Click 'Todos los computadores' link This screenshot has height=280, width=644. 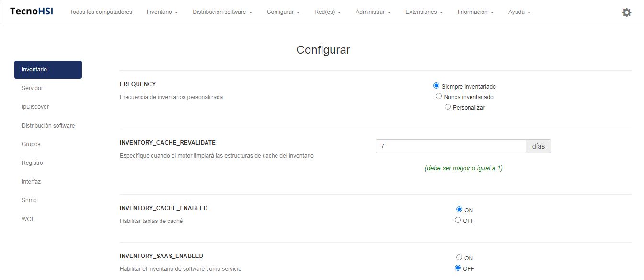coord(101,12)
